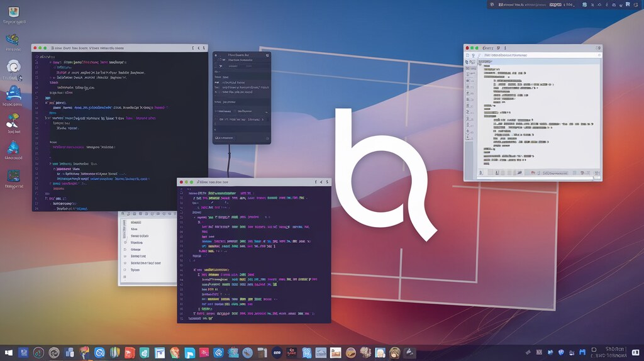644x361 pixels.
Task: Select the highlighted first row in white code window
Action: (x=538, y=61)
